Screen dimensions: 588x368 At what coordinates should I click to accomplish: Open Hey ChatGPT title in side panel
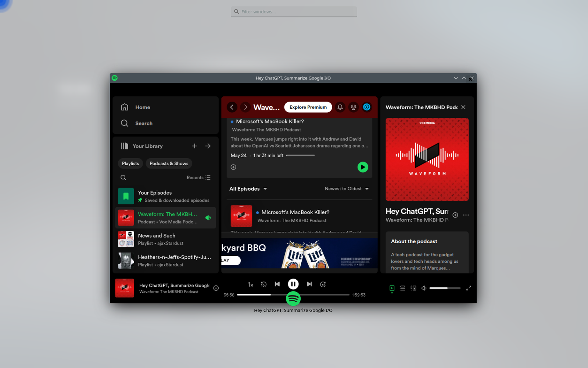pyautogui.click(x=417, y=211)
